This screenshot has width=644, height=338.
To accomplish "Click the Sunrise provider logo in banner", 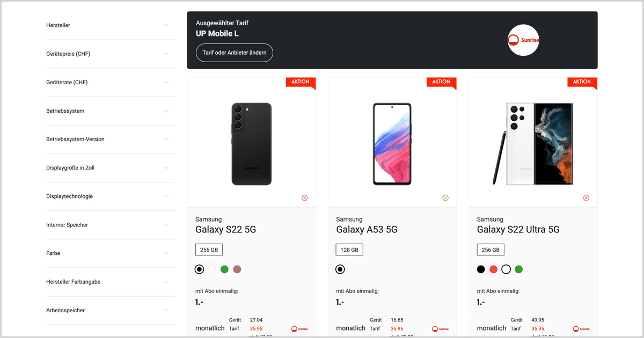I will click(x=523, y=40).
